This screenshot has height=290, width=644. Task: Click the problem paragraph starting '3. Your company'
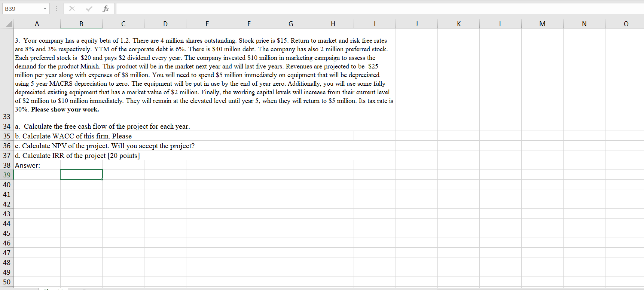tap(204, 75)
